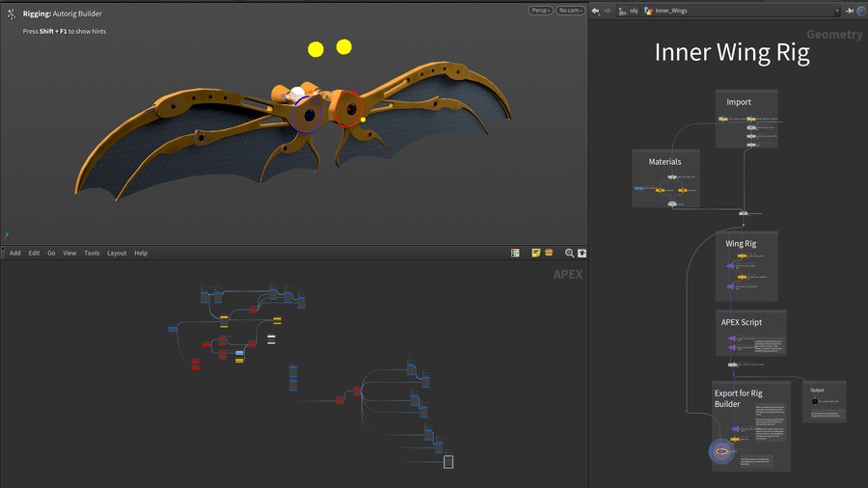Click the red circle control on the wing

point(346,109)
